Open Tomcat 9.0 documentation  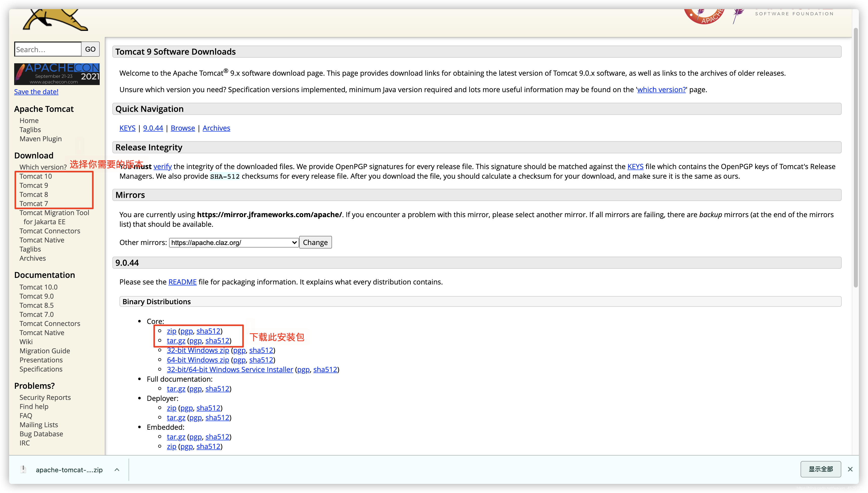tap(36, 296)
